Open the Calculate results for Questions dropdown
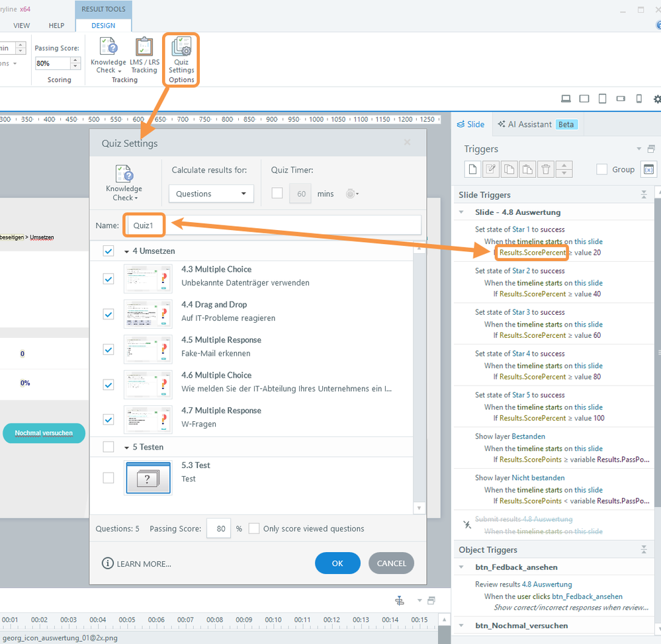The height and width of the screenshot is (644, 661). coord(211,194)
